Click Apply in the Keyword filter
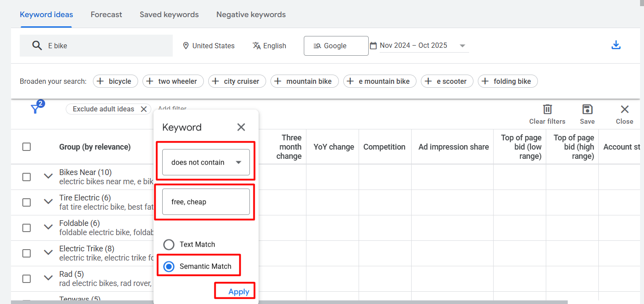Image resolution: width=644 pixels, height=304 pixels. coord(238,292)
